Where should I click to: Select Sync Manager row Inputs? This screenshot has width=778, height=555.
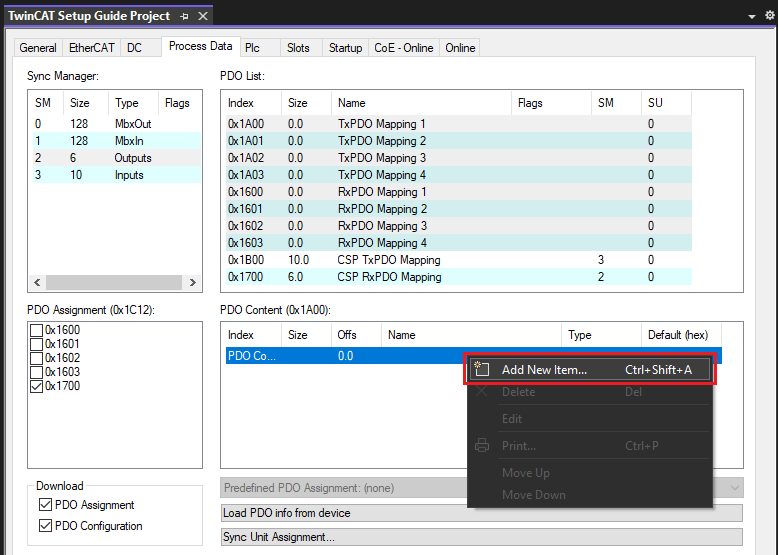[x=117, y=175]
